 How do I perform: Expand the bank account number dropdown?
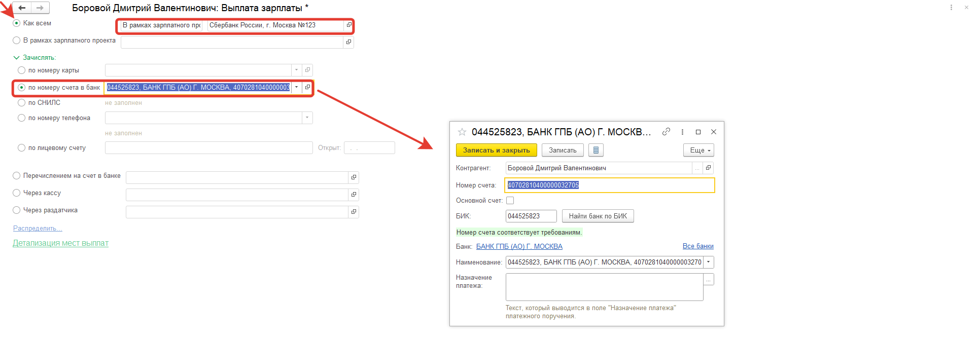click(x=297, y=87)
